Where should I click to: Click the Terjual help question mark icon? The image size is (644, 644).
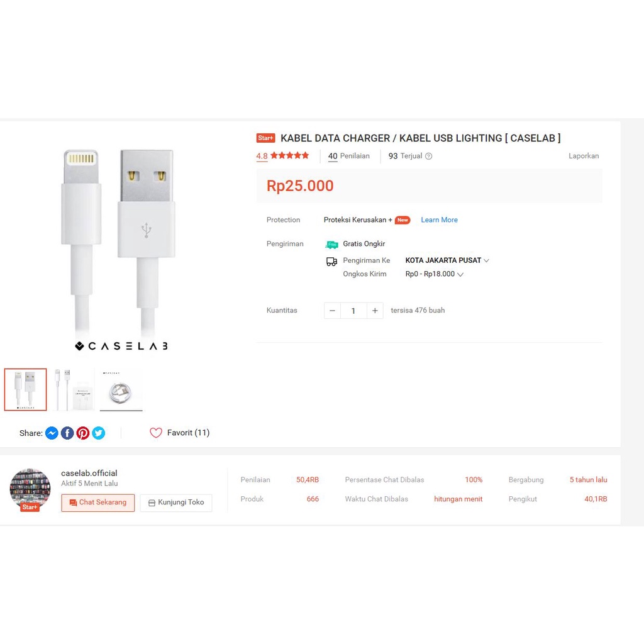pyautogui.click(x=428, y=156)
